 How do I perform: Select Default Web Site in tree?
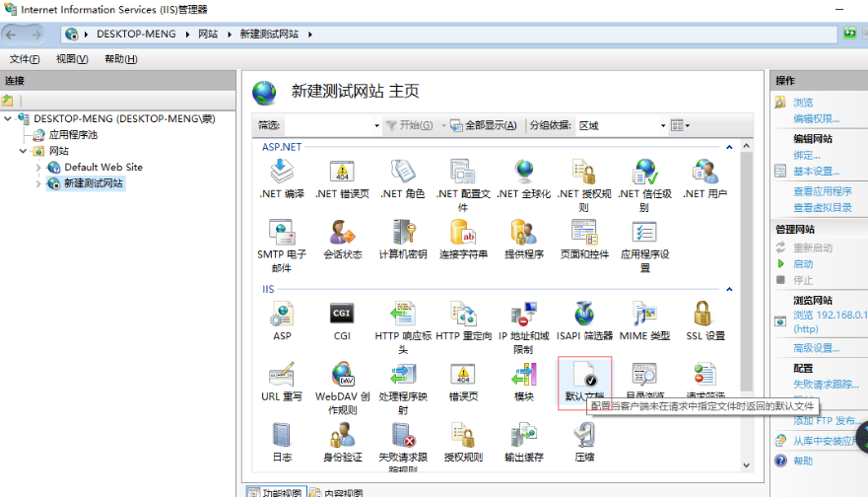click(x=103, y=168)
